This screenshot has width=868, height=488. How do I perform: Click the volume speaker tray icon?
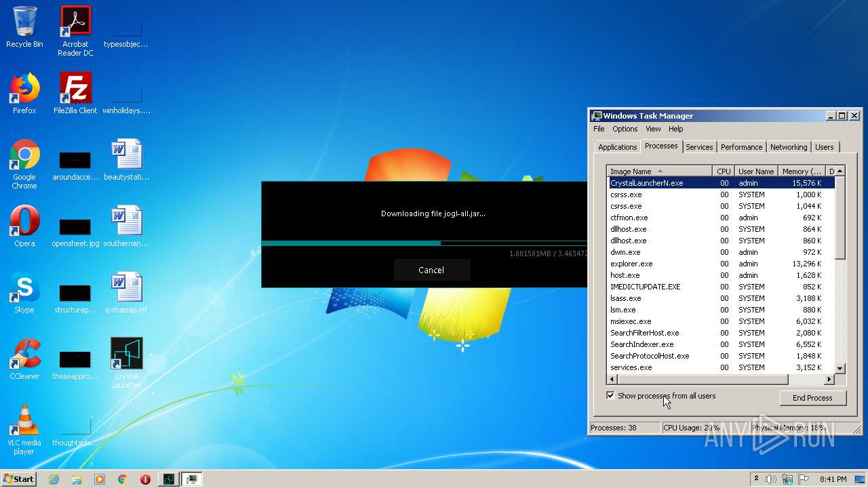pos(770,479)
